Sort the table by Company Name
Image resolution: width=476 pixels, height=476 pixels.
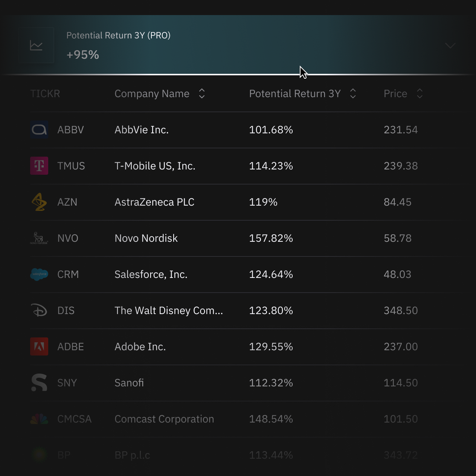coord(202,93)
